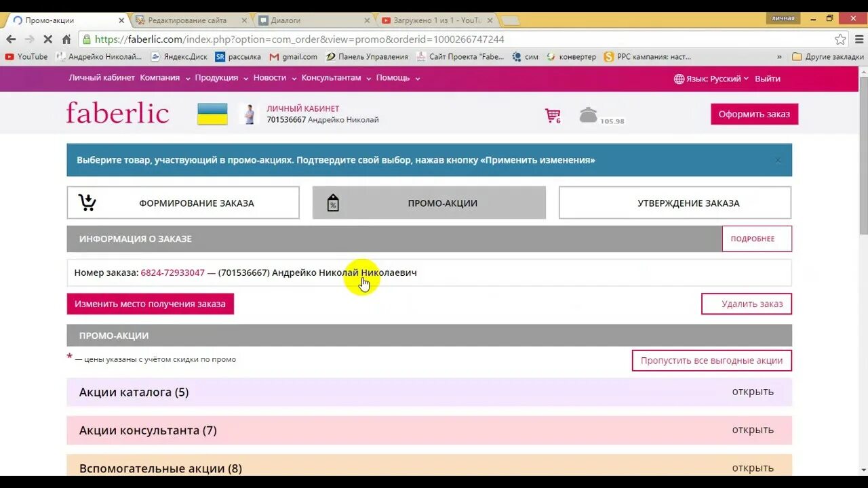Screen dimensions: 868x488
Task: Open the Chrome menu button
Action: click(x=859, y=39)
